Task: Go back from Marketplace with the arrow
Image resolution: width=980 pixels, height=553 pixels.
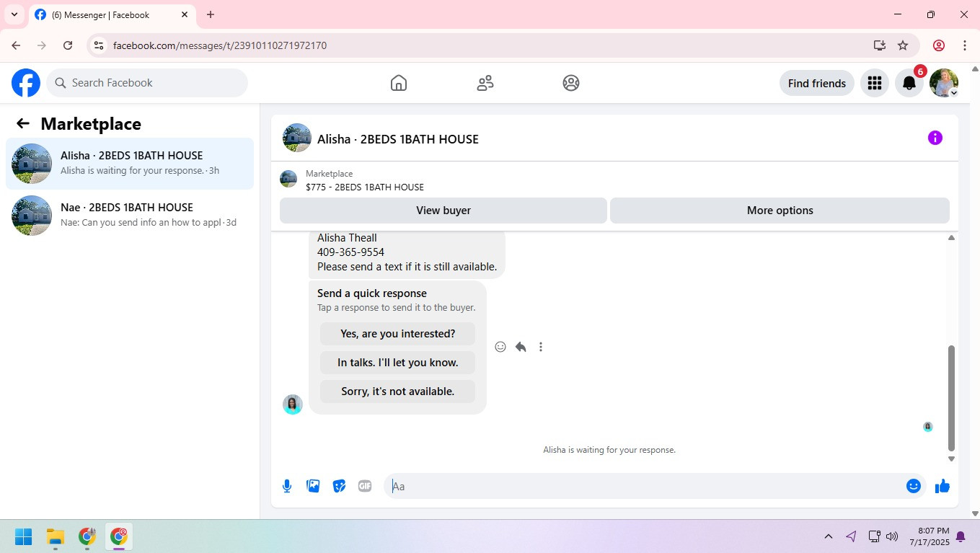Action: click(23, 123)
